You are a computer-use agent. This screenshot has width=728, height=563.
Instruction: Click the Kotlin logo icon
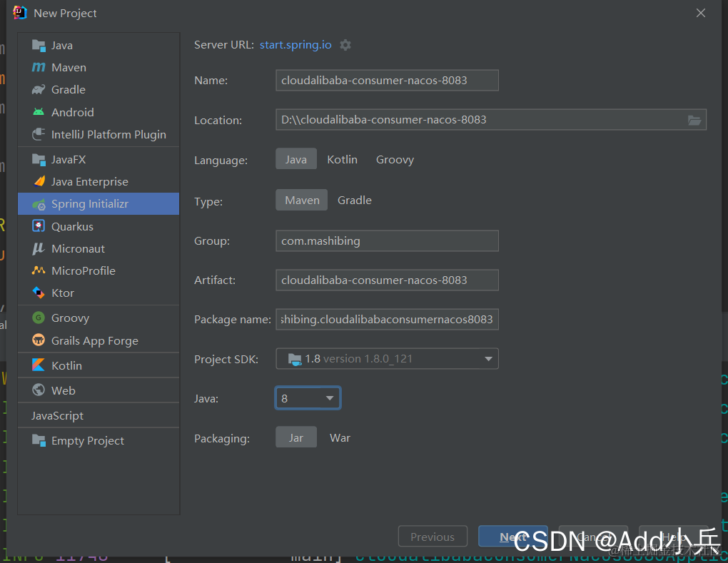coord(39,365)
